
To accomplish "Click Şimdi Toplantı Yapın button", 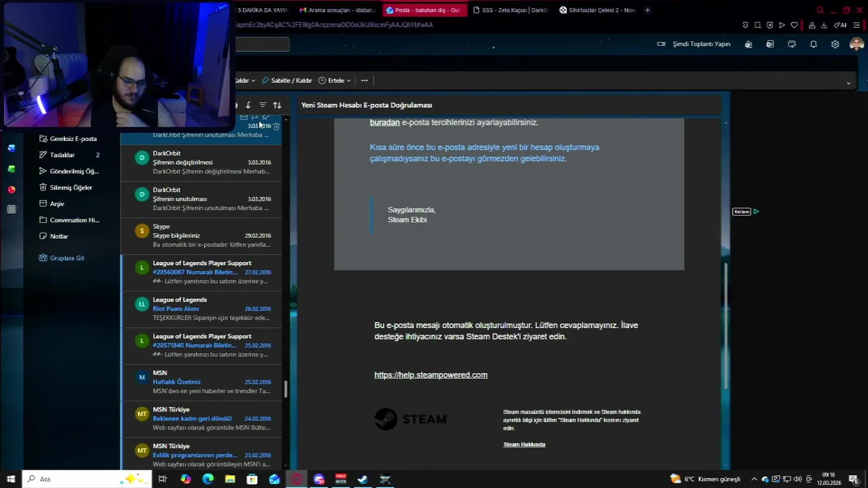I will pos(694,44).
